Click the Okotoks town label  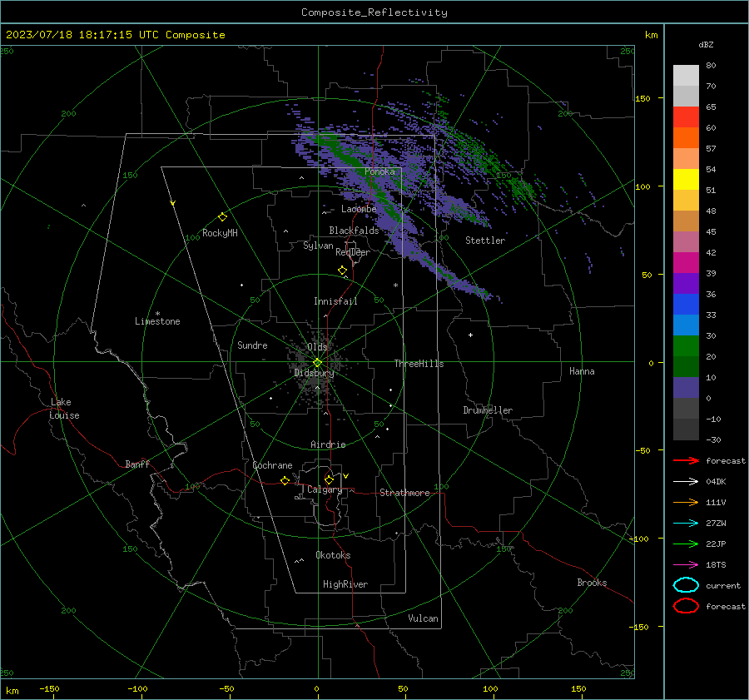click(333, 555)
